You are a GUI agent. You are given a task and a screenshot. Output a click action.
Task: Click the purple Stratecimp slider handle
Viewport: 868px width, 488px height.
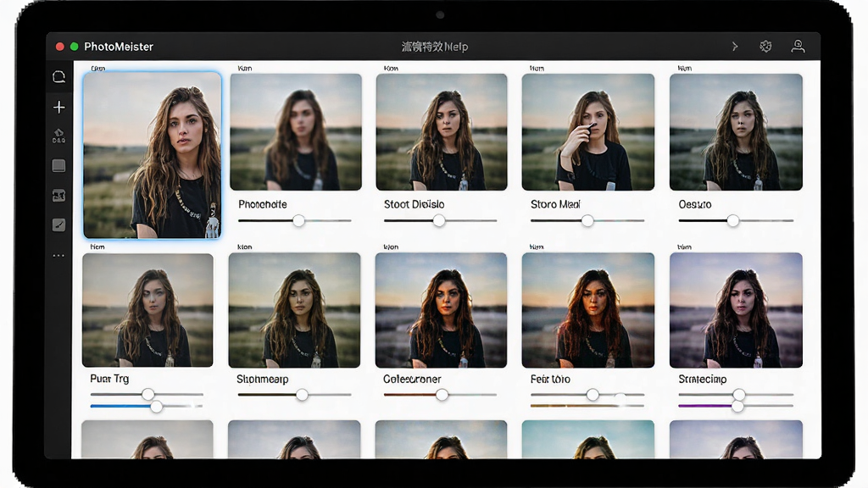pyautogui.click(x=737, y=406)
